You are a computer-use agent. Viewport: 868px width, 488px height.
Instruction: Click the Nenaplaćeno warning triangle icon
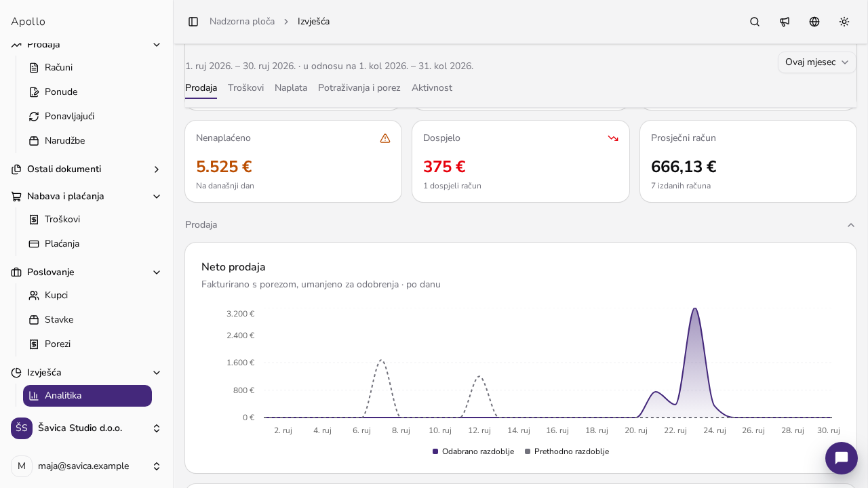pos(385,138)
